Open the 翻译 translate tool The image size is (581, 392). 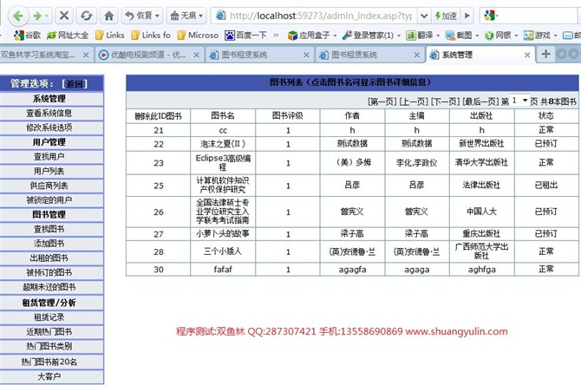click(423, 36)
